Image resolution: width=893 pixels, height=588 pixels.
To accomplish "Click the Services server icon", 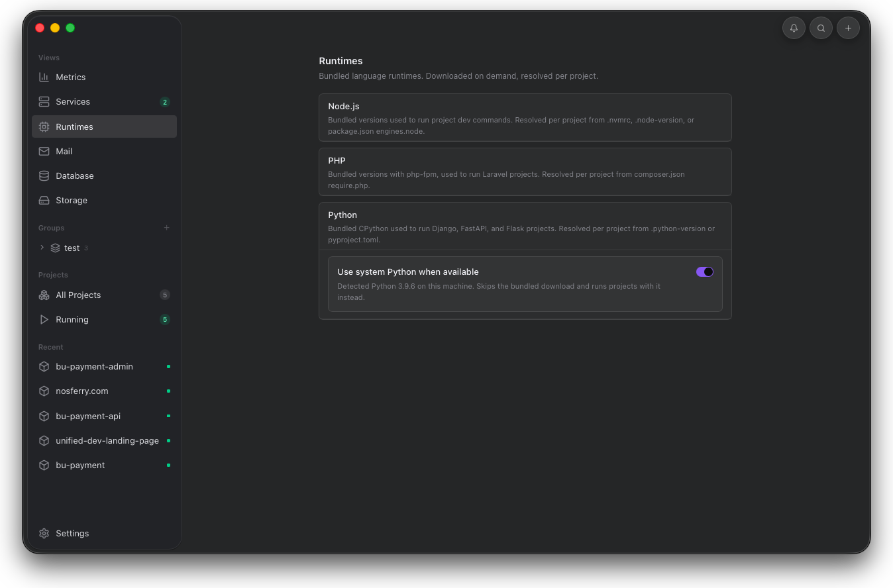I will 44,101.
